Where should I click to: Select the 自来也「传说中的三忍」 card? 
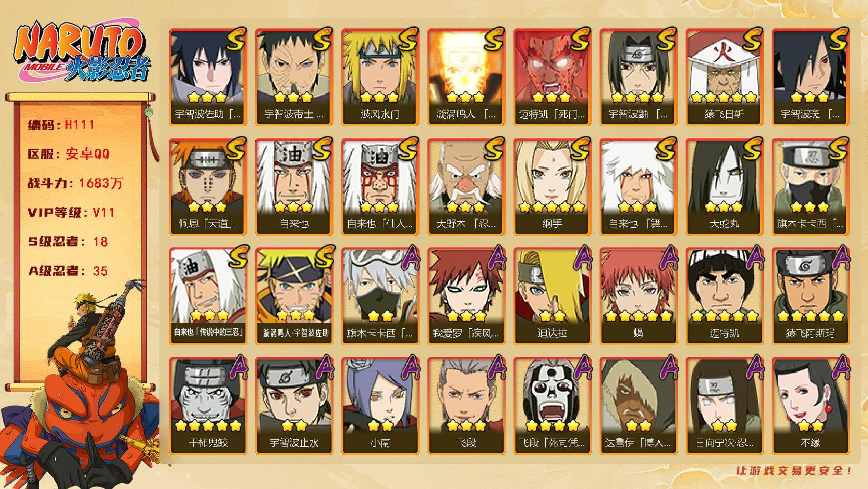pos(208,296)
